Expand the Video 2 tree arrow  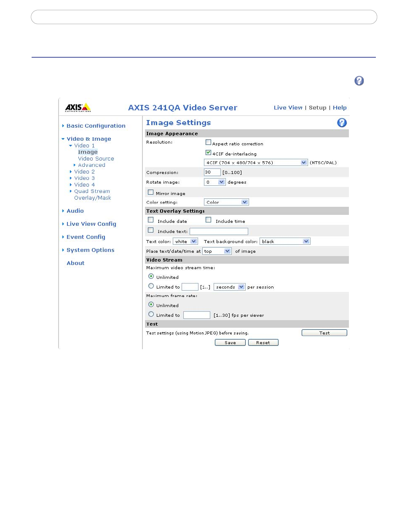[71, 171]
